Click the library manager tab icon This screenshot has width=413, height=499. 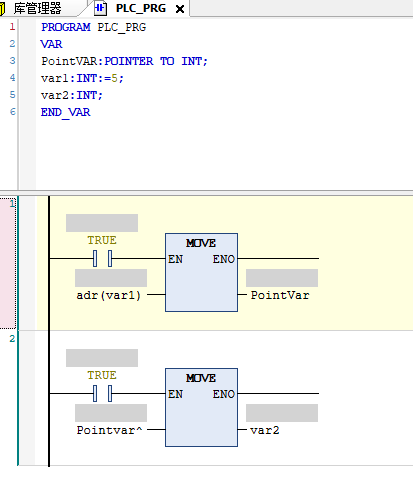[2, 8]
